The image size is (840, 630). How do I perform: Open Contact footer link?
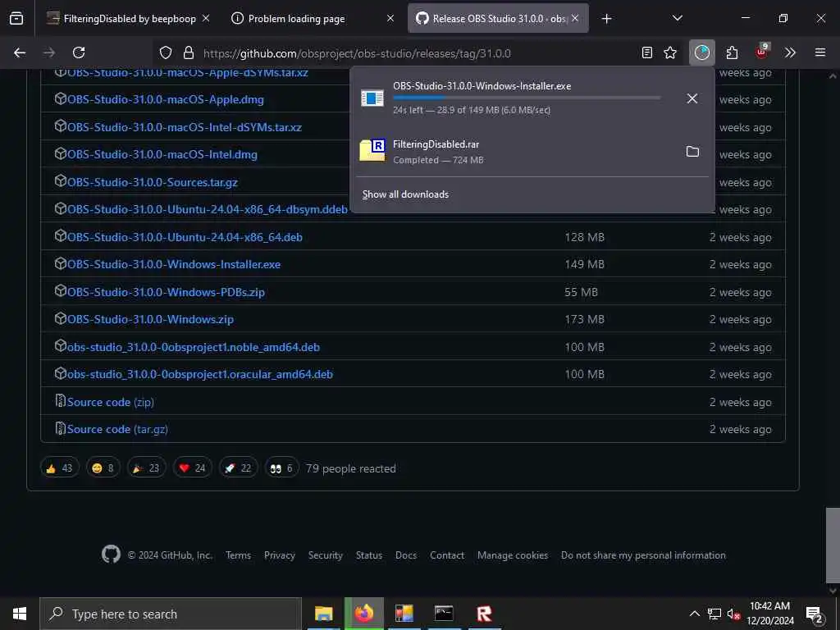click(x=447, y=555)
